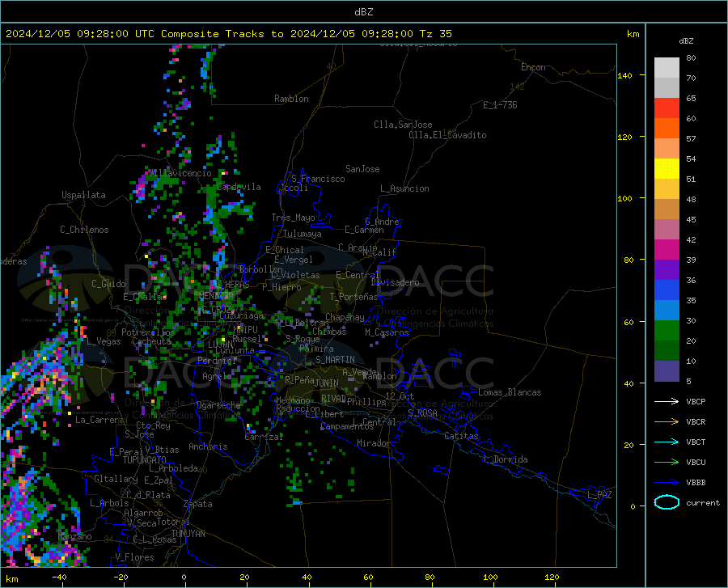The width and height of the screenshot is (728, 588).
Task: Click the Manzano place label
Action: click(x=74, y=536)
